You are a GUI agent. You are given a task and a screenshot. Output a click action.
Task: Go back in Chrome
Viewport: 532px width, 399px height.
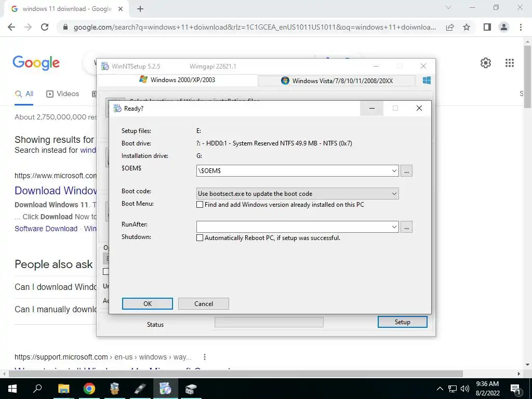[x=11, y=27]
